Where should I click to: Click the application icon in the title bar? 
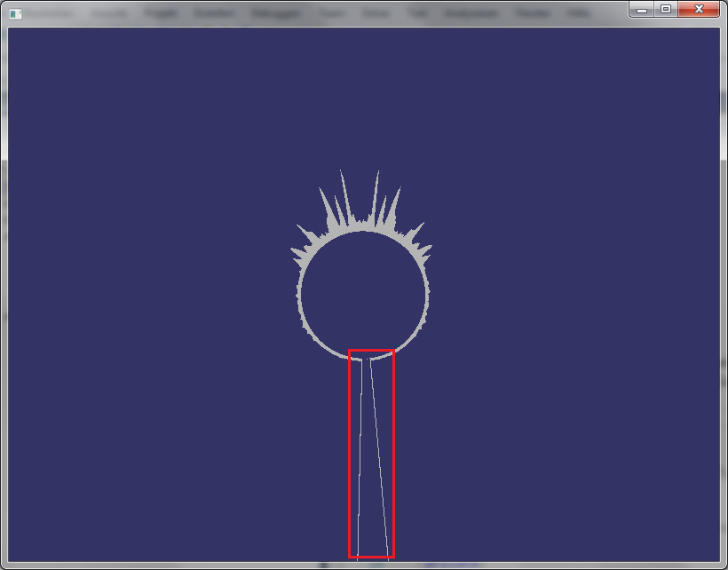15,13
